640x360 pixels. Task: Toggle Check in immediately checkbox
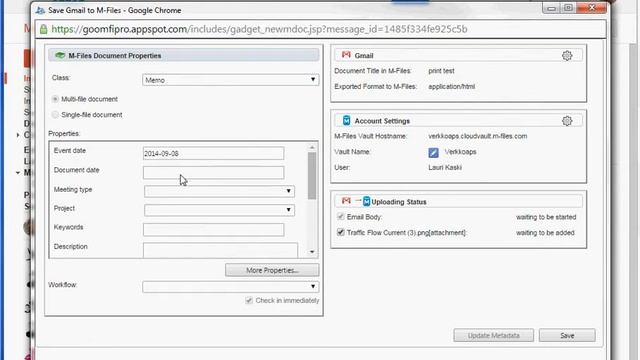[x=249, y=300]
